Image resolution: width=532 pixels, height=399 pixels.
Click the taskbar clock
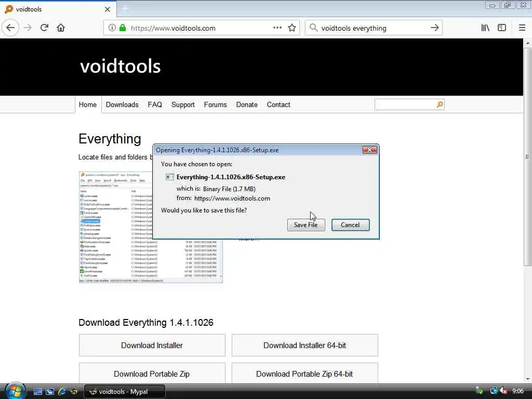518,391
